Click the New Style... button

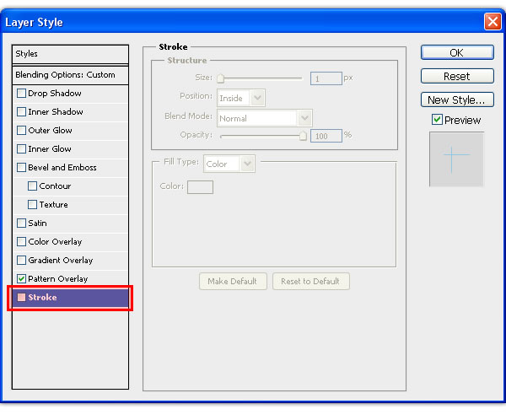click(x=457, y=100)
